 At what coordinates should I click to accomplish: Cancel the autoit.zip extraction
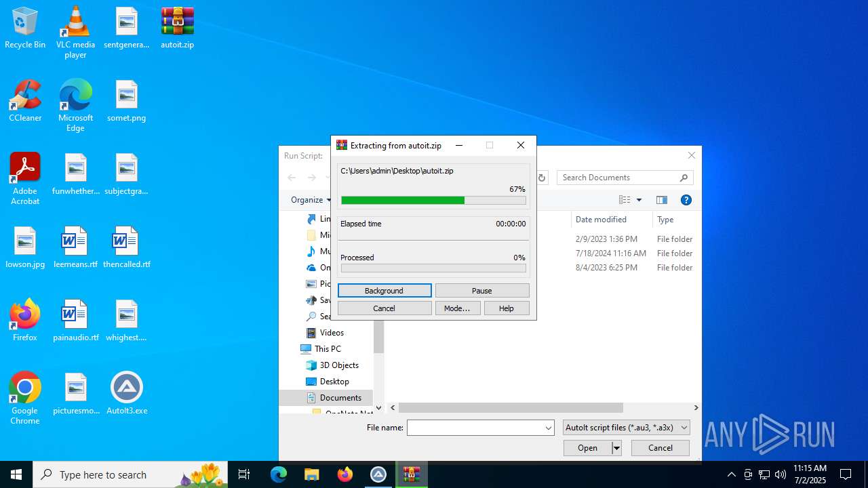point(384,308)
